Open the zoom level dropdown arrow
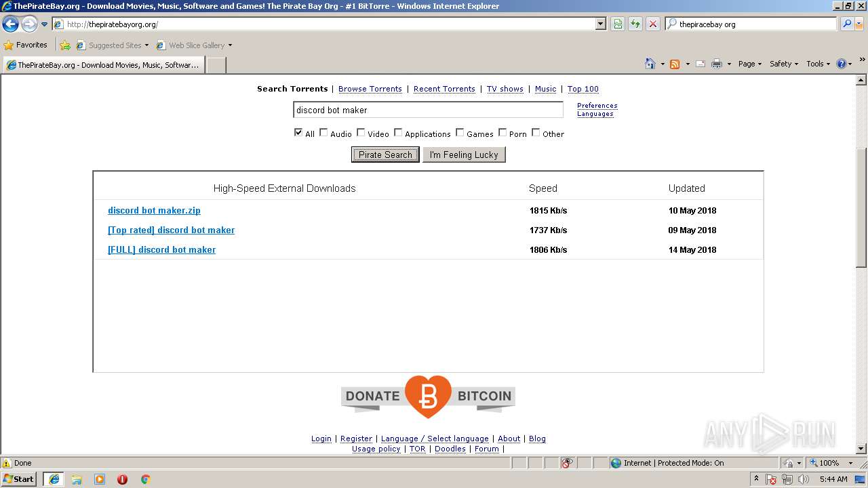The width and height of the screenshot is (868, 488). [x=850, y=463]
